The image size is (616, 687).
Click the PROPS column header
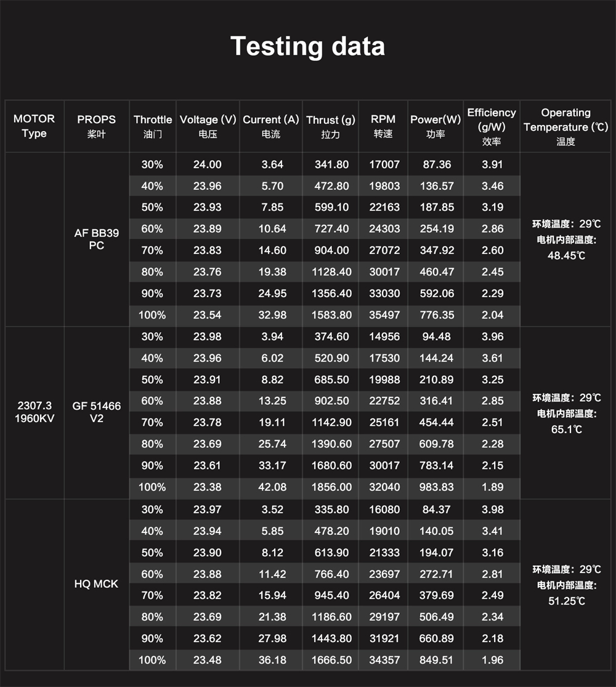[97, 126]
